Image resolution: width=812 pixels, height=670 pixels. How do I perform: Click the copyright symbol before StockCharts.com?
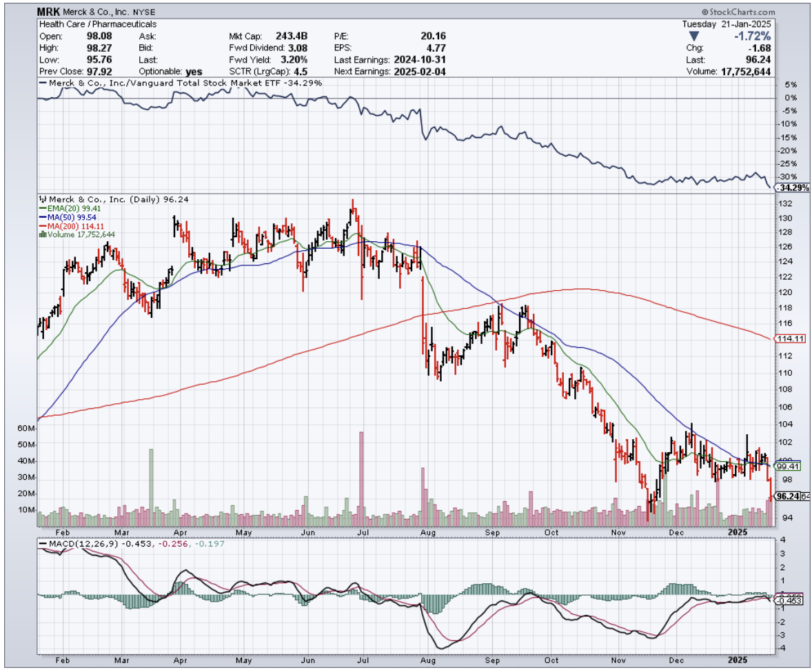tap(705, 12)
